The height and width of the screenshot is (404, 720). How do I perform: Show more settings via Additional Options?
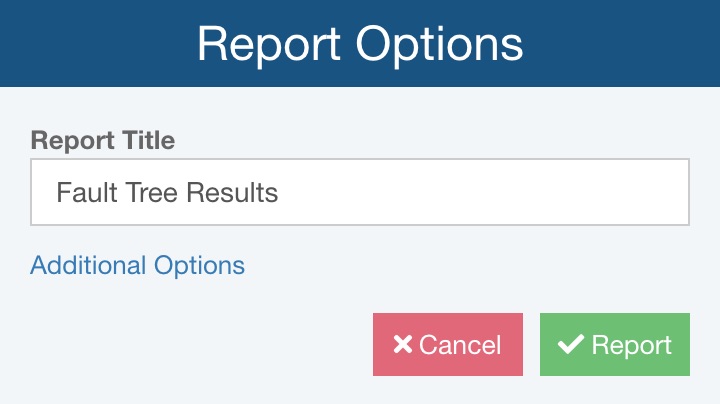[138, 265]
